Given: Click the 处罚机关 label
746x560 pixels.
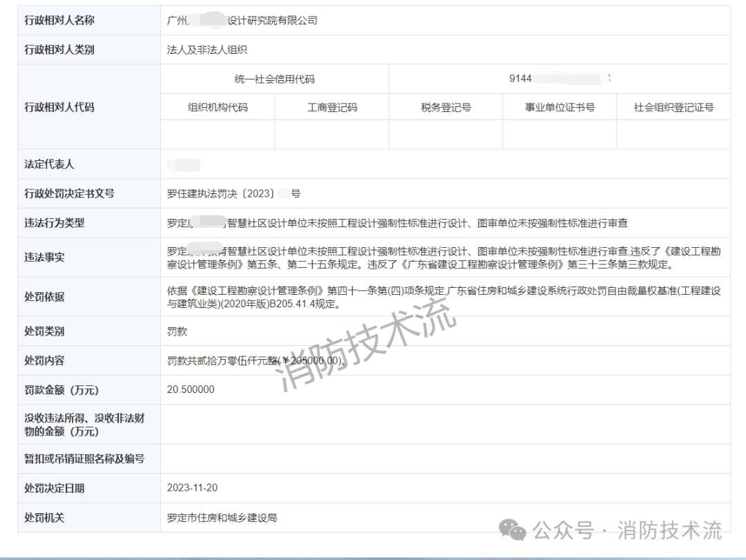Looking at the screenshot, I should coord(44,518).
